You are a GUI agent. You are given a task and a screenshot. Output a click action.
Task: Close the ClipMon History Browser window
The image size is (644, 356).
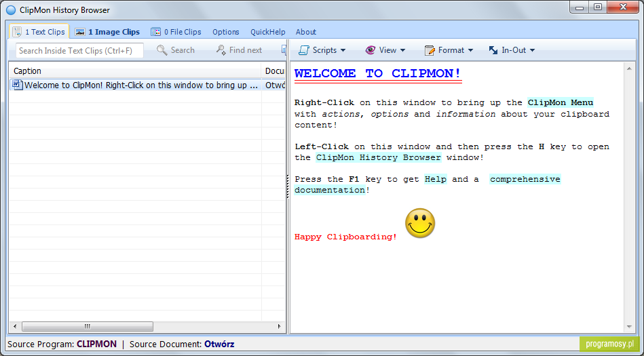pyautogui.click(x=623, y=7)
